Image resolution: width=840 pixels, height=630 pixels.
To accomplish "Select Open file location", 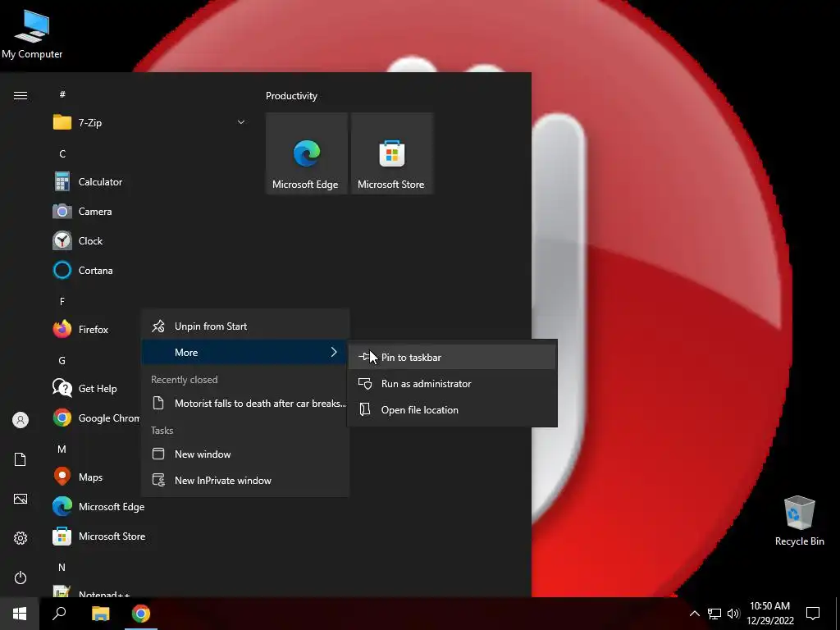I will 453,410.
